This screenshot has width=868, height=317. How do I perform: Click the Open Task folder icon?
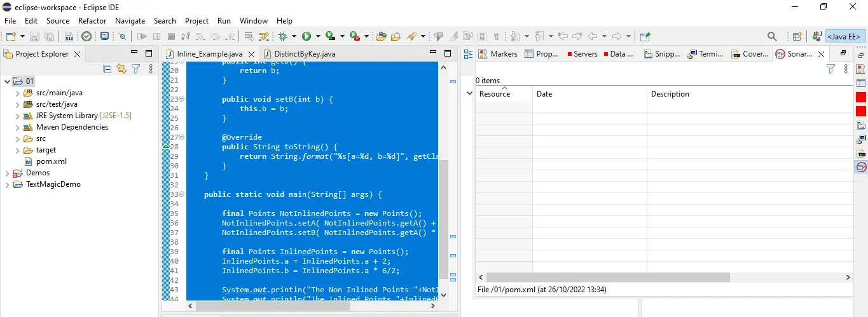(396, 37)
